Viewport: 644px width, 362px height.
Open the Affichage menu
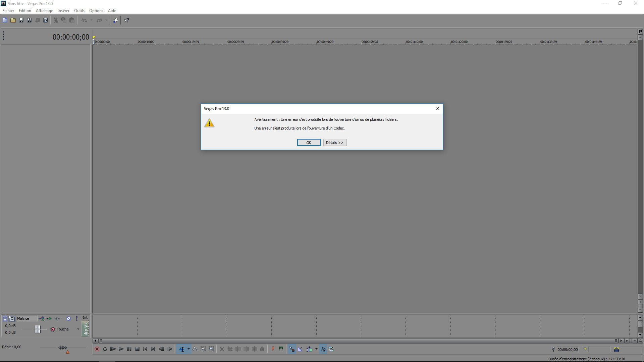[x=44, y=11]
